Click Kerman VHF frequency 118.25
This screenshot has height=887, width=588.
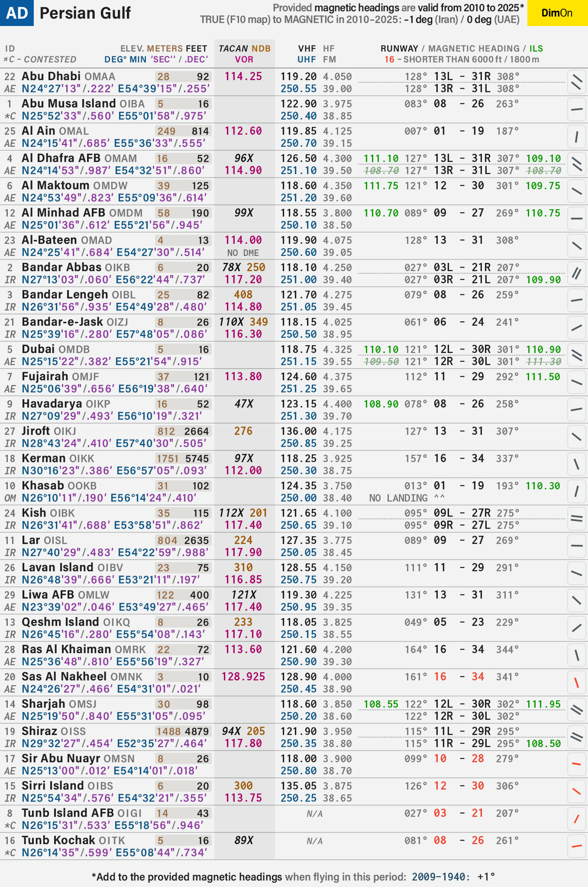(298, 459)
